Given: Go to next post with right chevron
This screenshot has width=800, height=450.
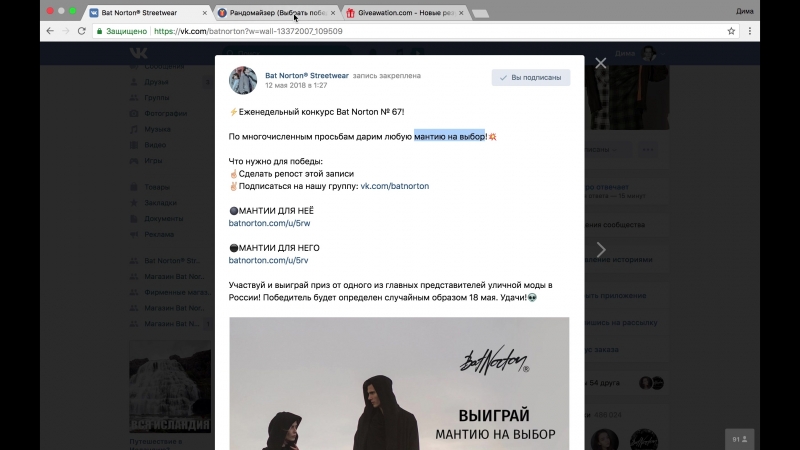Looking at the screenshot, I should pyautogui.click(x=601, y=249).
